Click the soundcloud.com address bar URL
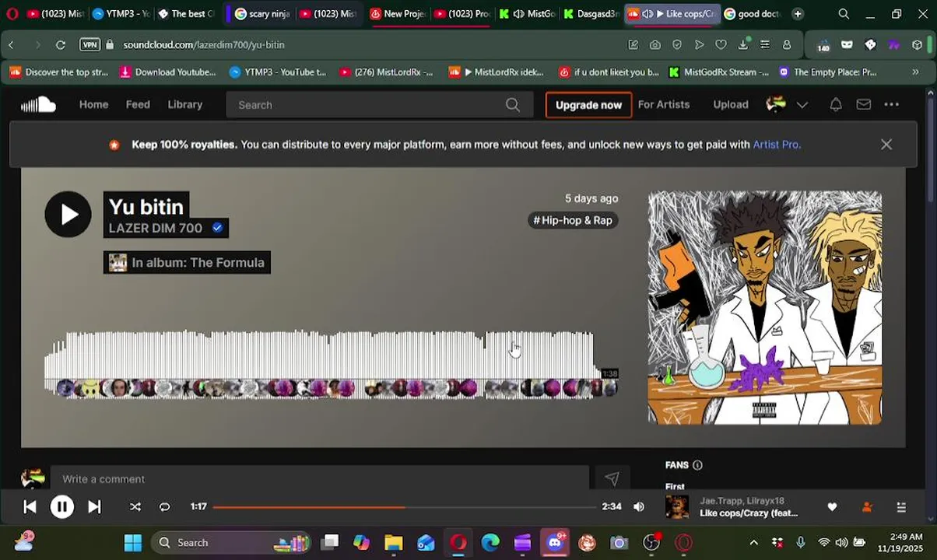The width and height of the screenshot is (937, 560). click(204, 45)
